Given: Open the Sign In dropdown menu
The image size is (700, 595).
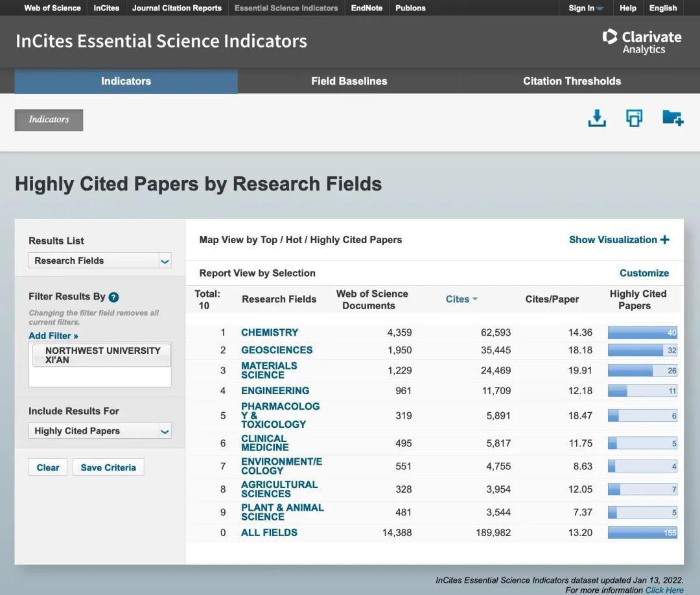Looking at the screenshot, I should [586, 8].
